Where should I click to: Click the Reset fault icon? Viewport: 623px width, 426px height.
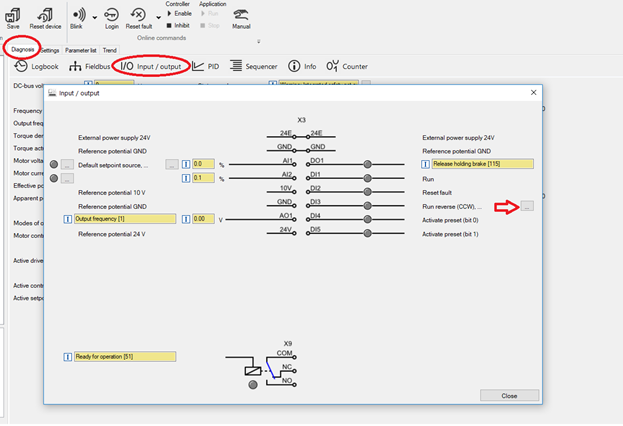click(x=139, y=15)
